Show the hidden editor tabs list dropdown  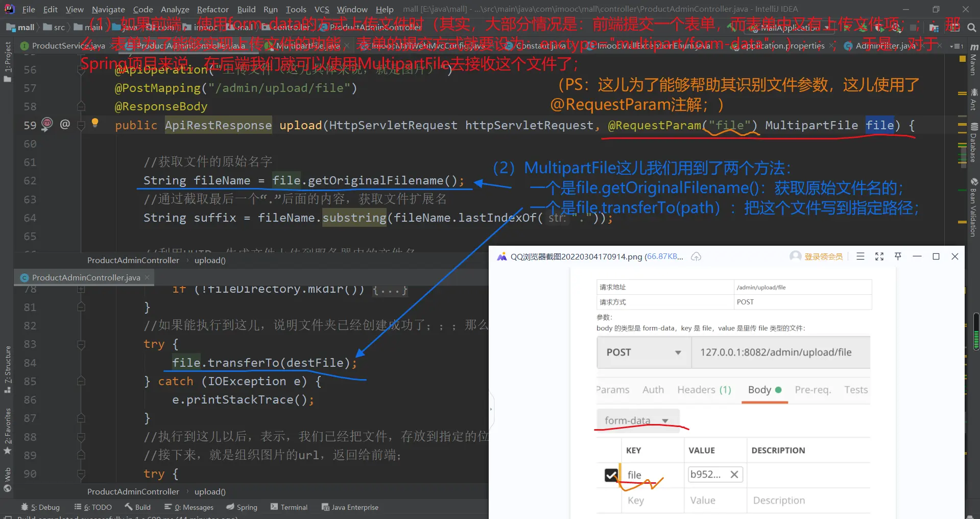(956, 46)
